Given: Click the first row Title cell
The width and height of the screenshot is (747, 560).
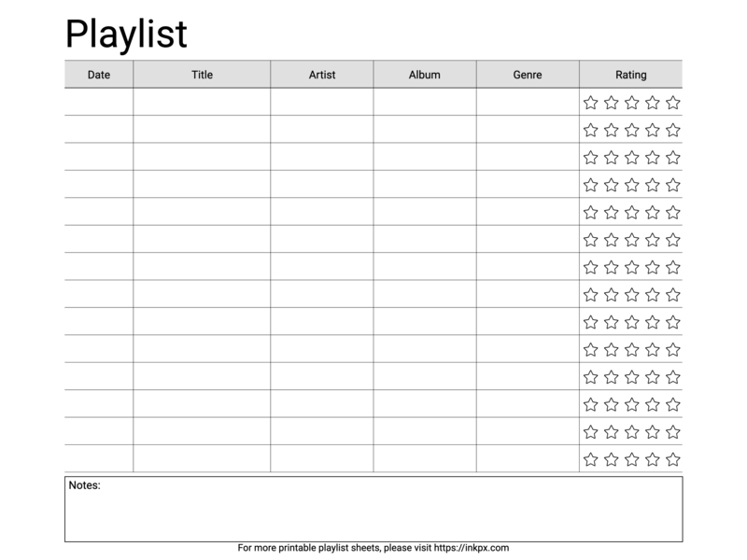Looking at the screenshot, I should (202, 102).
